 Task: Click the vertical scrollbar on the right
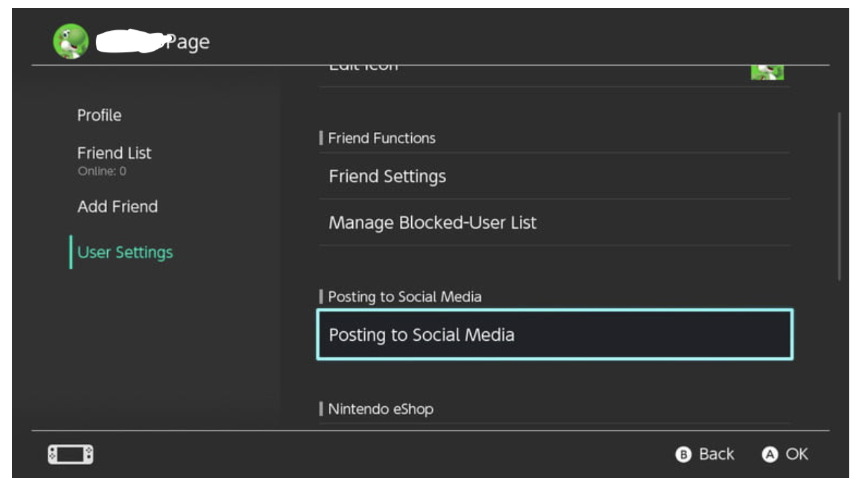click(839, 197)
